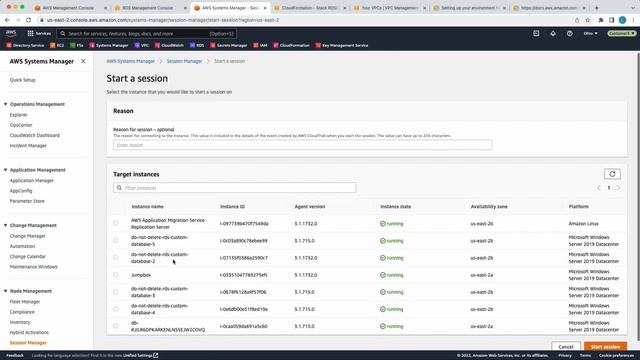Open the Chrome profile avatar

(x=622, y=20)
